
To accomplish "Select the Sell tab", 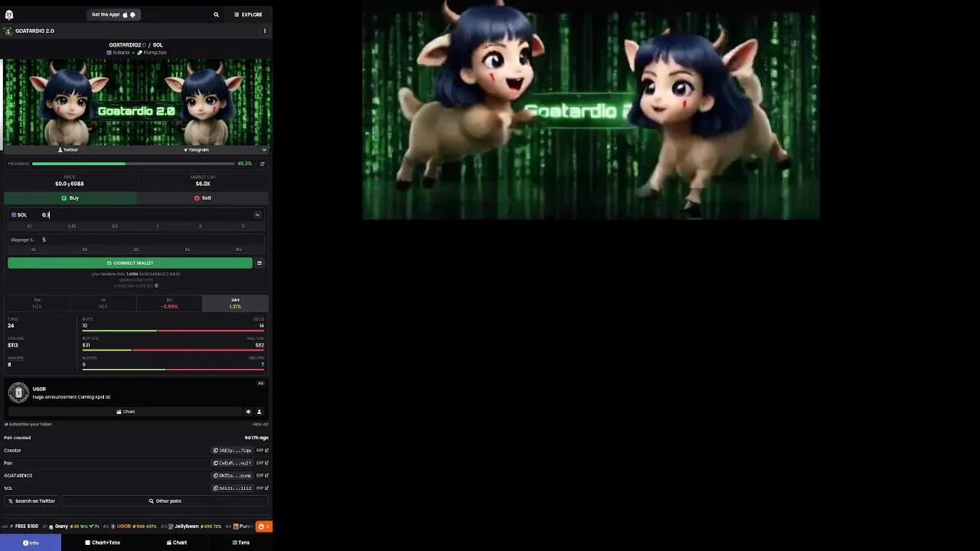I will pyautogui.click(x=203, y=198).
